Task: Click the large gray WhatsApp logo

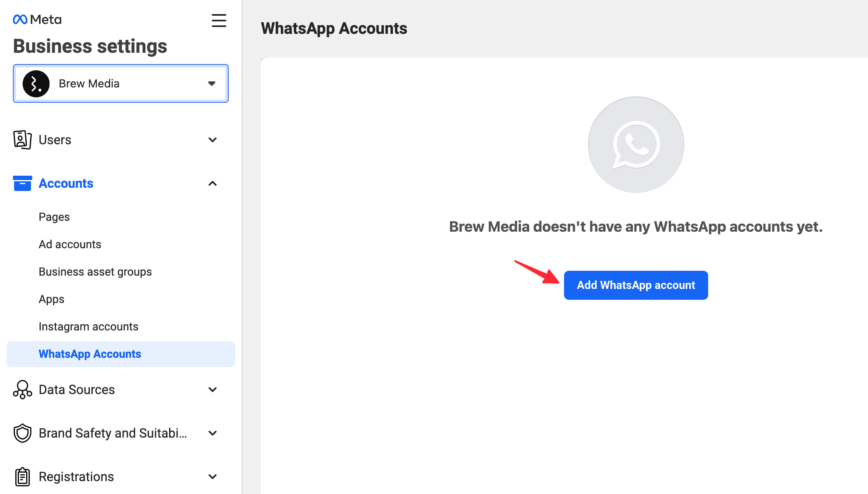Action: click(636, 145)
